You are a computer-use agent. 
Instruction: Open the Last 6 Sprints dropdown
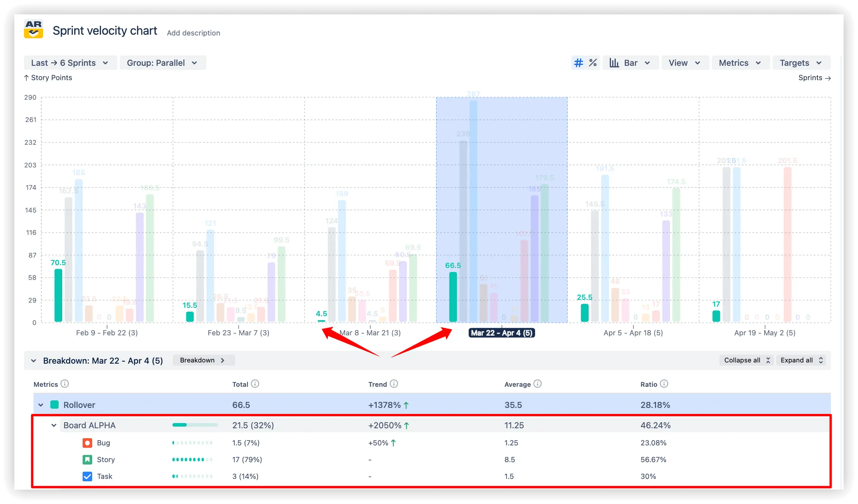[70, 63]
